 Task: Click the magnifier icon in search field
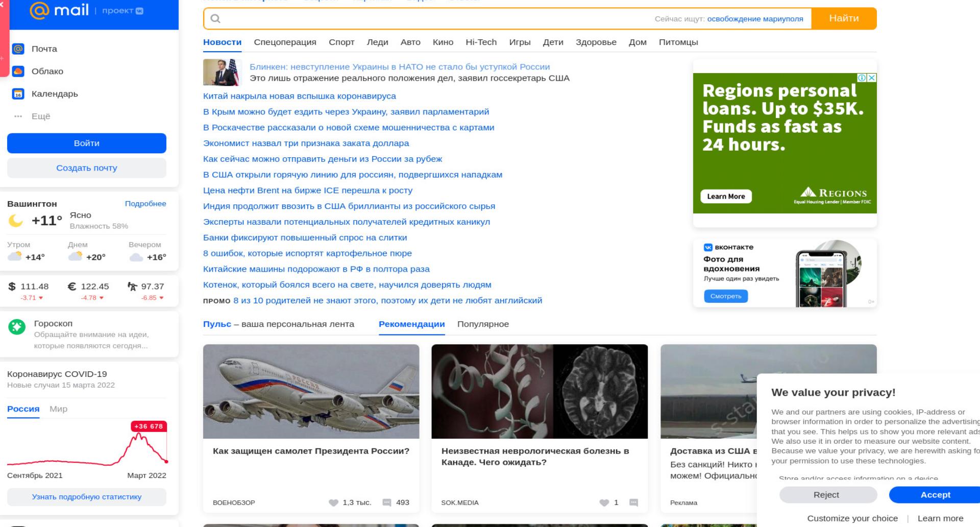point(215,19)
